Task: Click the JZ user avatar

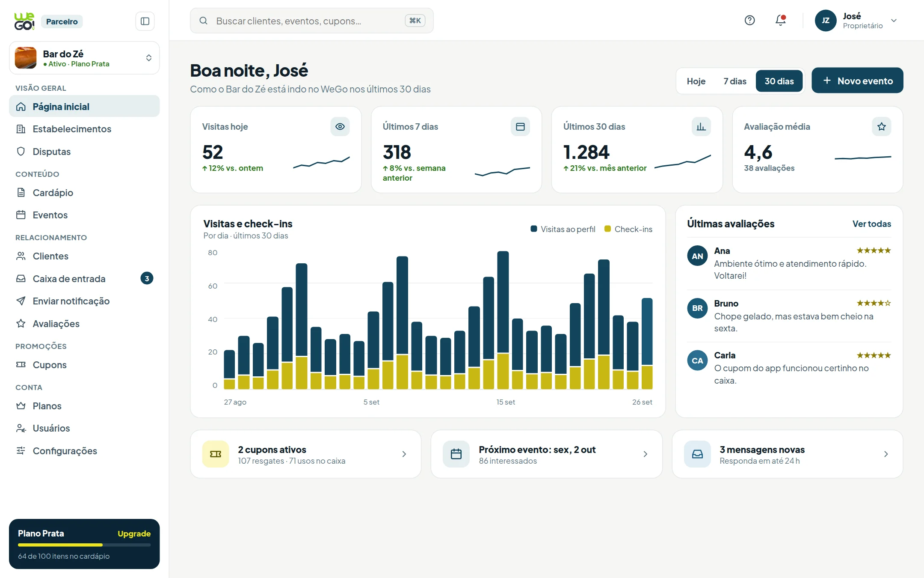Action: 826,21
